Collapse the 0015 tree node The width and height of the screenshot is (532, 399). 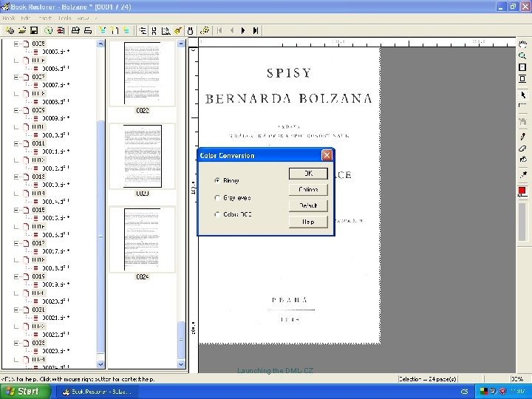[16, 210]
